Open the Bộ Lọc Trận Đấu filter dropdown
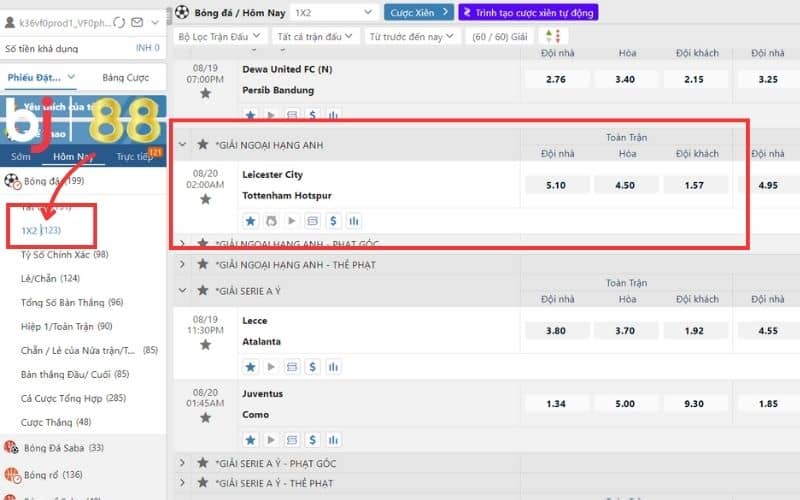Screen dimensions: 800x500 point(219,36)
